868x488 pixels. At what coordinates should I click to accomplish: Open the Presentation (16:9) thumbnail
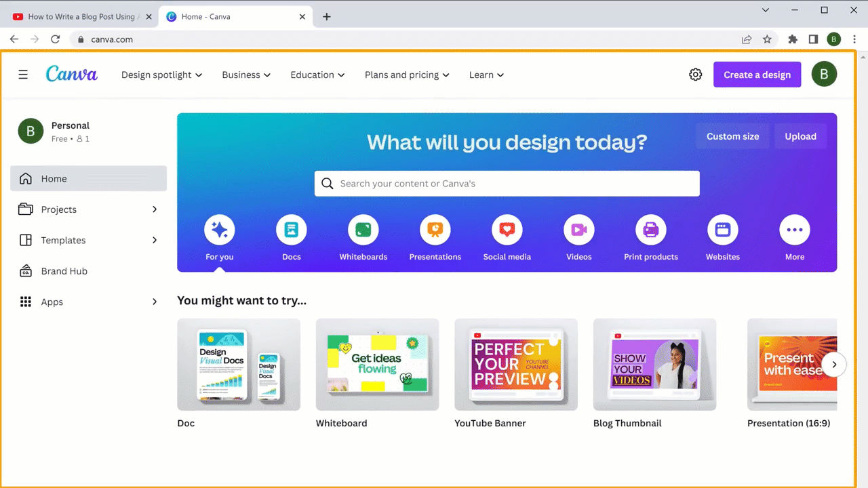(792, 365)
